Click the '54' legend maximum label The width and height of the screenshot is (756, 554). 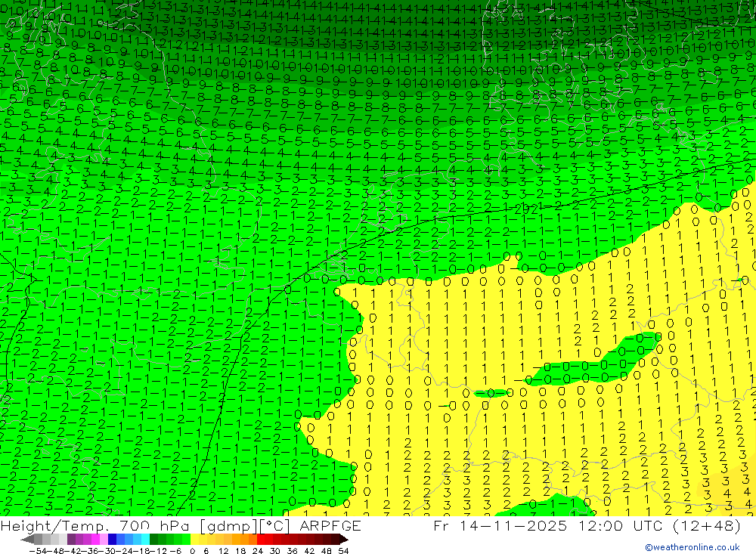click(x=343, y=551)
